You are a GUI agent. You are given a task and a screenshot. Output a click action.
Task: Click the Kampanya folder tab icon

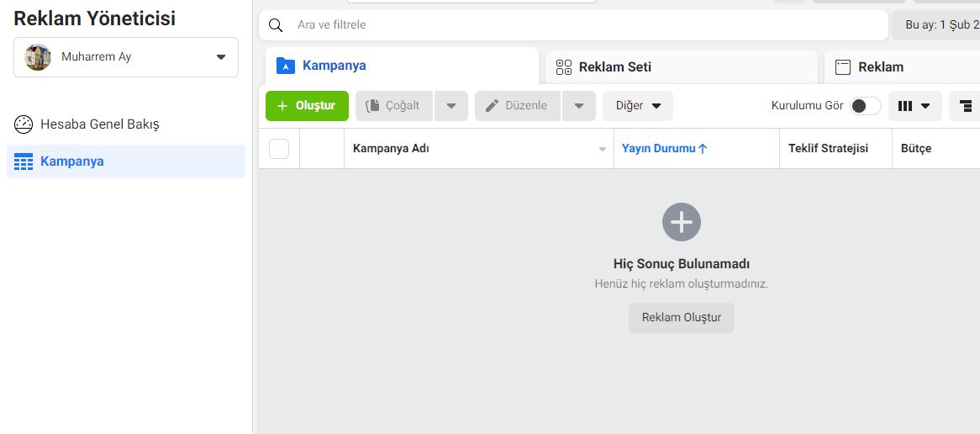click(x=286, y=66)
